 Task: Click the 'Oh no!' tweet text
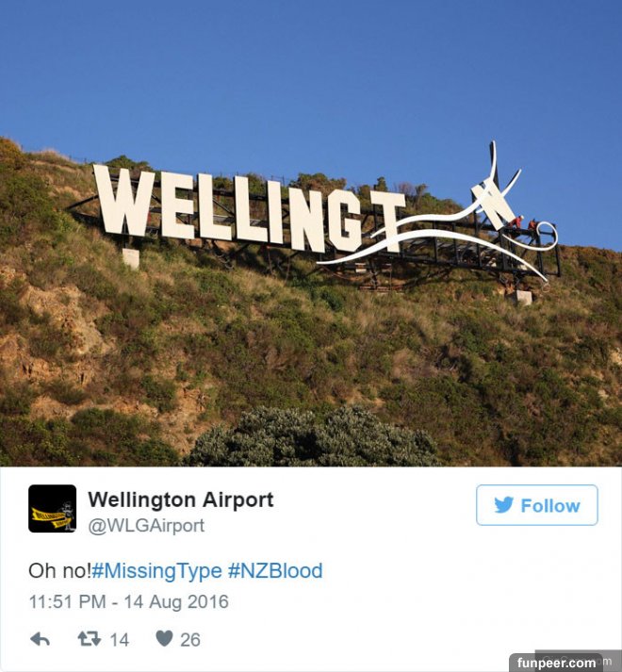(59, 571)
